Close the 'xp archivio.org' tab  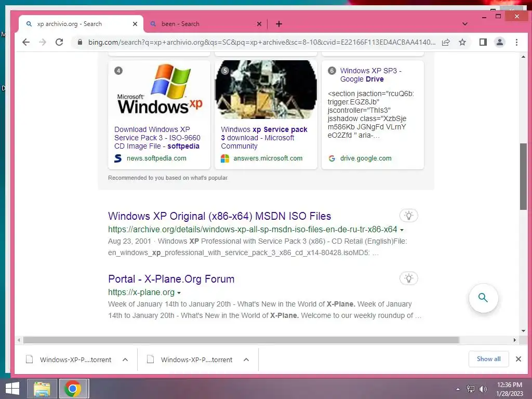click(135, 24)
